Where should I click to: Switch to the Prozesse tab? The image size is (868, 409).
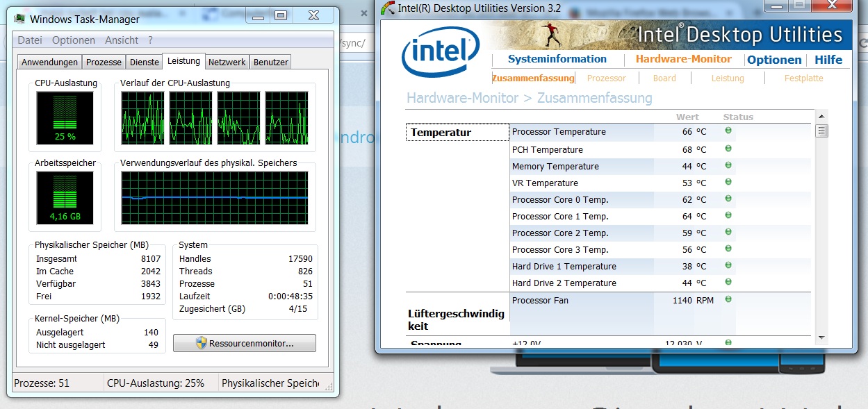104,62
